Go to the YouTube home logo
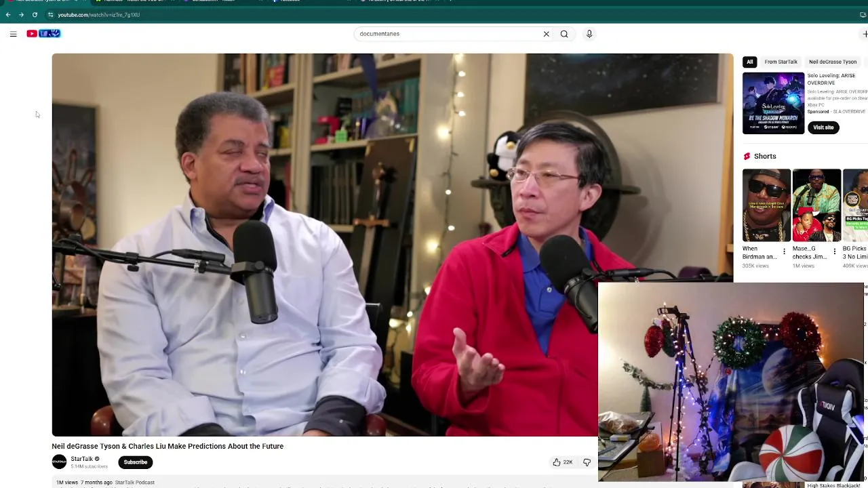 (x=43, y=34)
